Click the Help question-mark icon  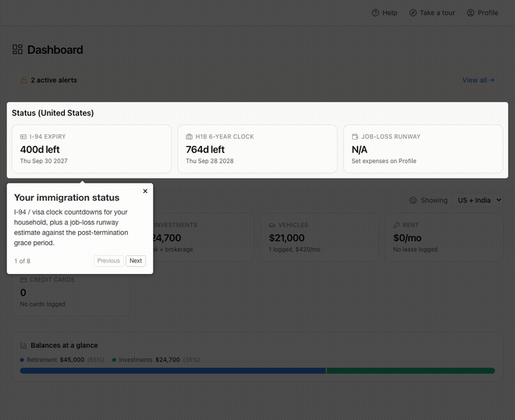tap(375, 12)
